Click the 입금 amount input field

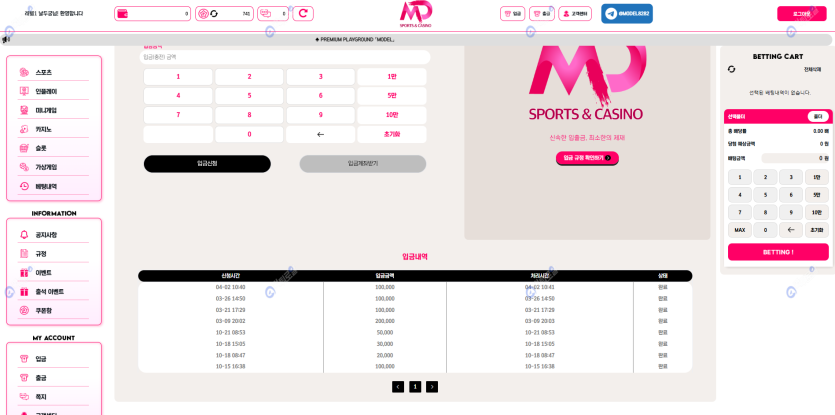click(285, 57)
